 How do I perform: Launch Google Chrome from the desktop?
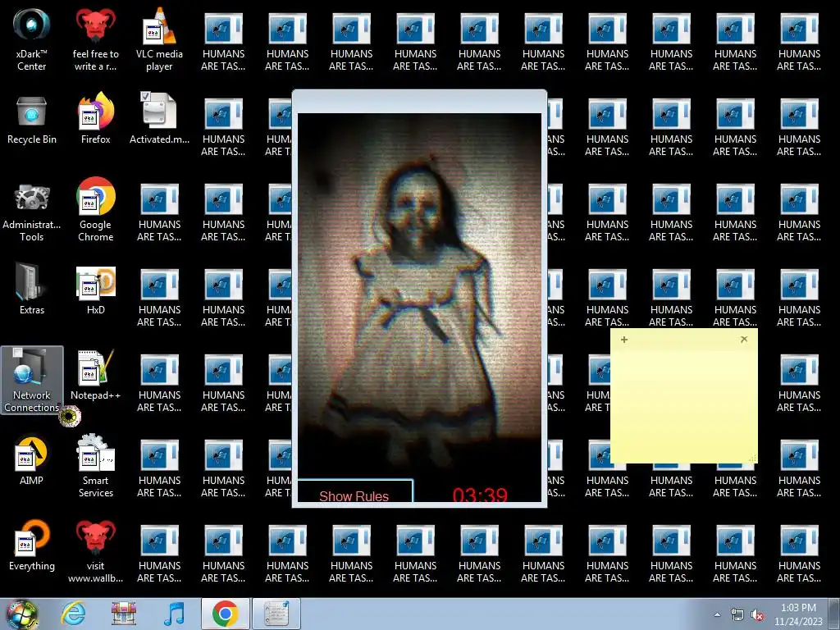[95, 209]
